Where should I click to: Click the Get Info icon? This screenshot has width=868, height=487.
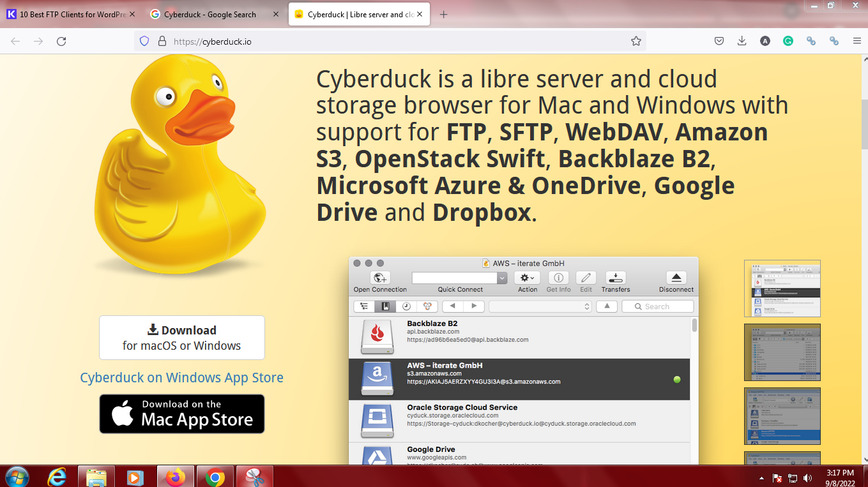[559, 278]
